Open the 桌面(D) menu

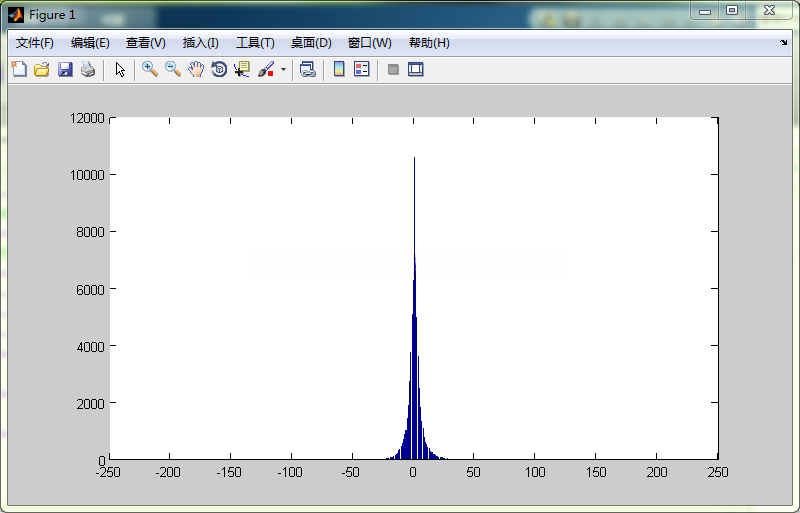pyautogui.click(x=311, y=43)
